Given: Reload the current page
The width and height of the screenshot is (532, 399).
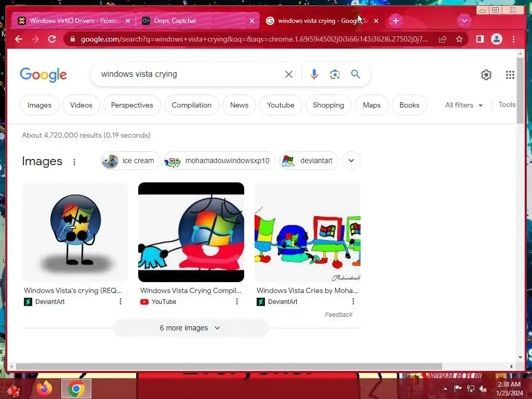Looking at the screenshot, I should coord(52,39).
